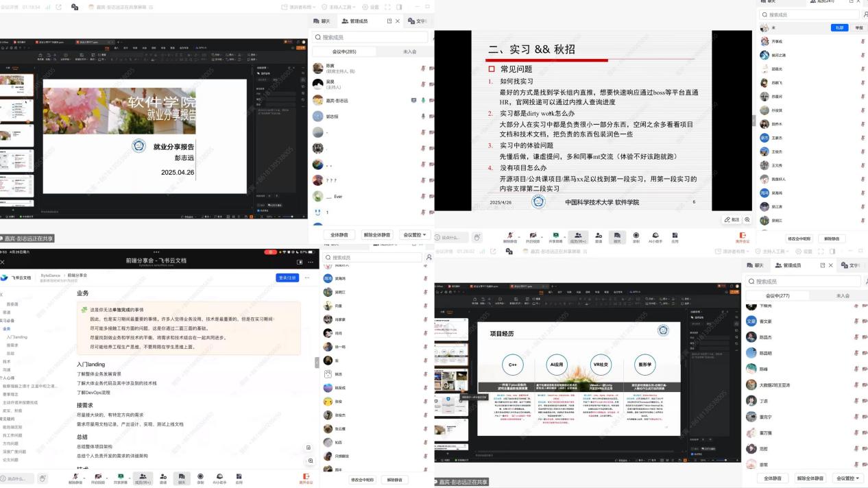This screenshot has width=868, height=488.
Task: Click 邀请 icon in Feishu doc window toolbar
Action: (162, 478)
